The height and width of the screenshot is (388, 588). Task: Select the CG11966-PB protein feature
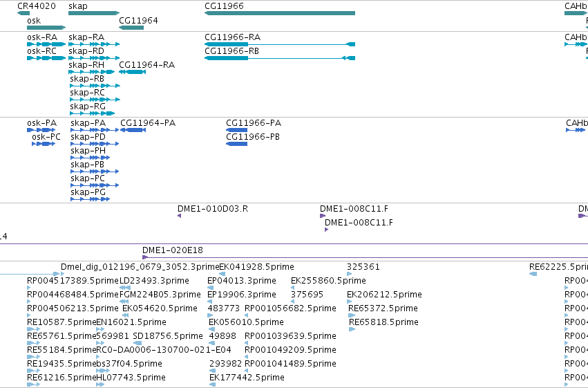tap(236, 144)
